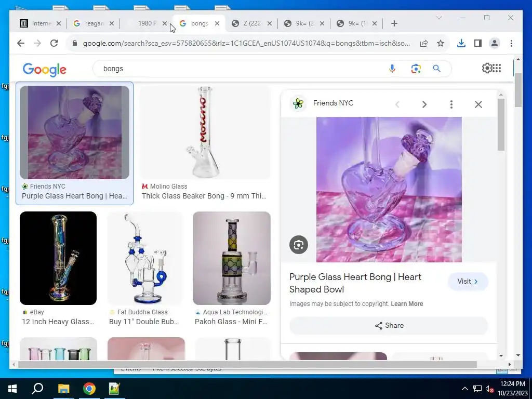Search by voice using microphone icon

pos(392,69)
